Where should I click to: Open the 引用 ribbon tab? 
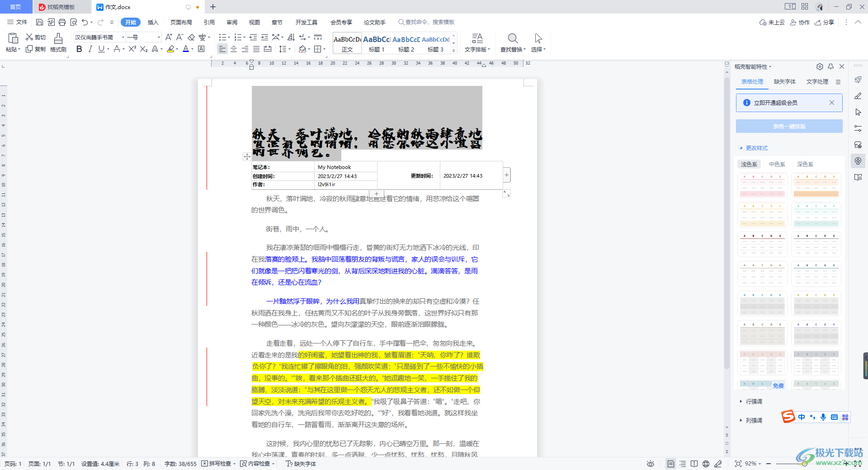coord(209,22)
